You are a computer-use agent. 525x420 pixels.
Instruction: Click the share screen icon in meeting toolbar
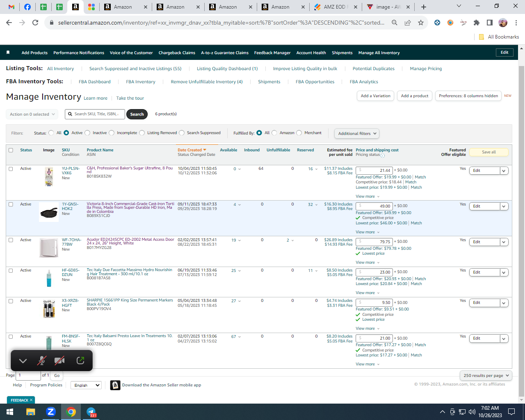click(x=80, y=361)
